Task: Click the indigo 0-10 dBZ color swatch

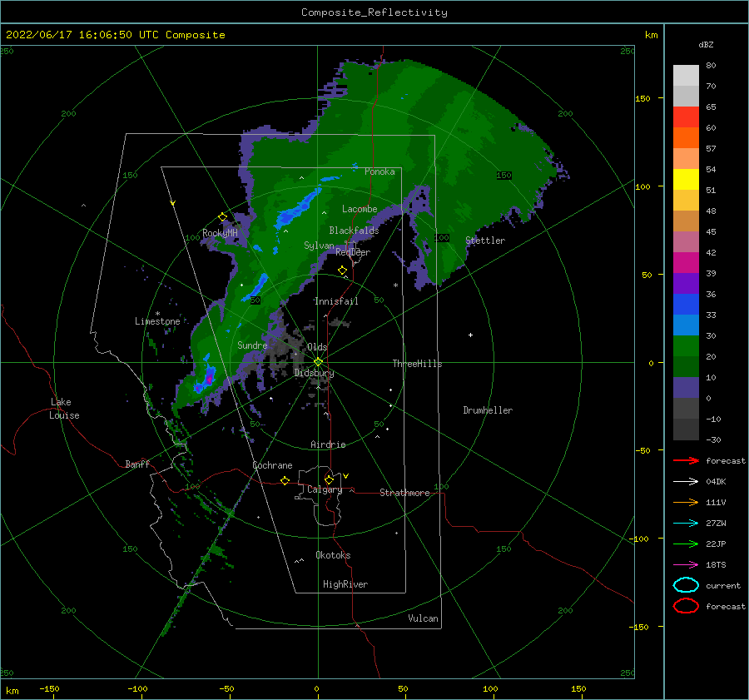Action: pyautogui.click(x=686, y=388)
